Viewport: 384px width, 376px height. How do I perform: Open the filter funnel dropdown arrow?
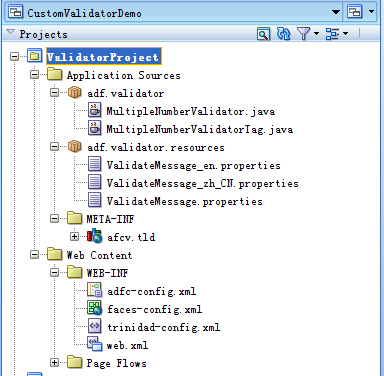316,33
